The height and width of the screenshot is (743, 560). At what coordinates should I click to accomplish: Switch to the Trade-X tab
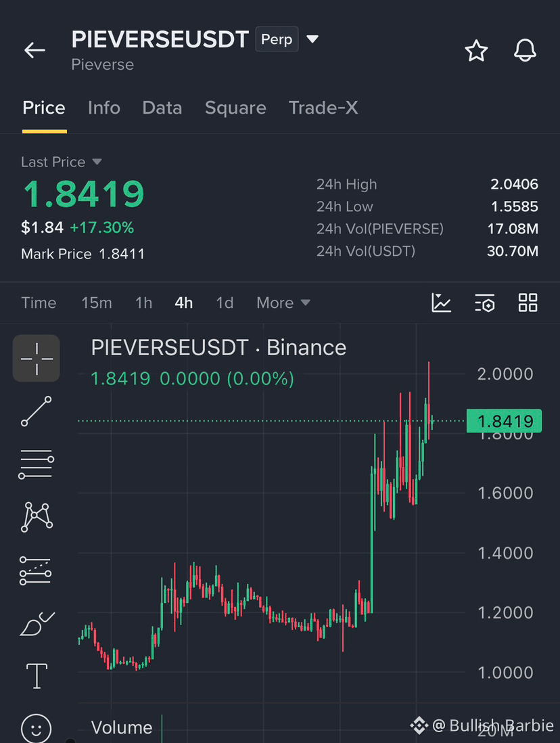(323, 108)
